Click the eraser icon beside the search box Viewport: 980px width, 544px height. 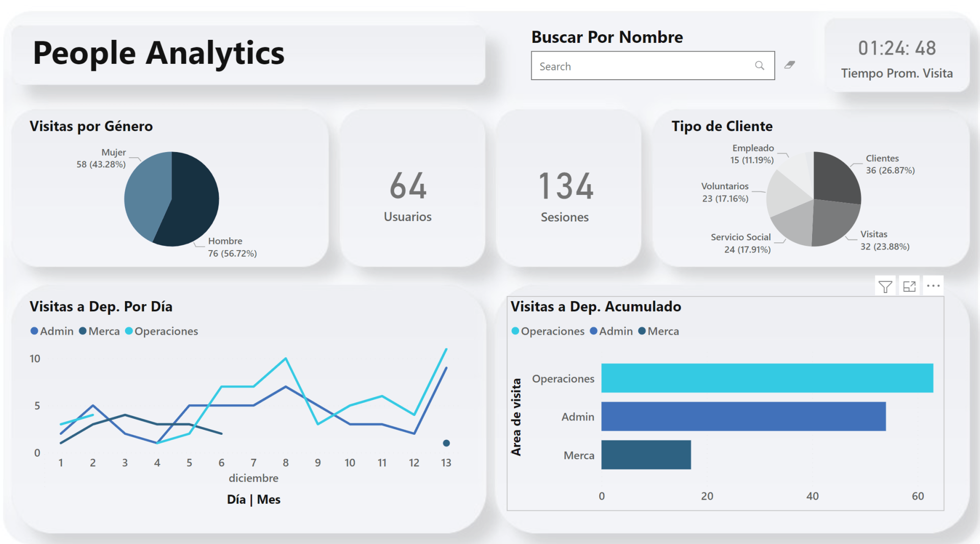coord(790,65)
